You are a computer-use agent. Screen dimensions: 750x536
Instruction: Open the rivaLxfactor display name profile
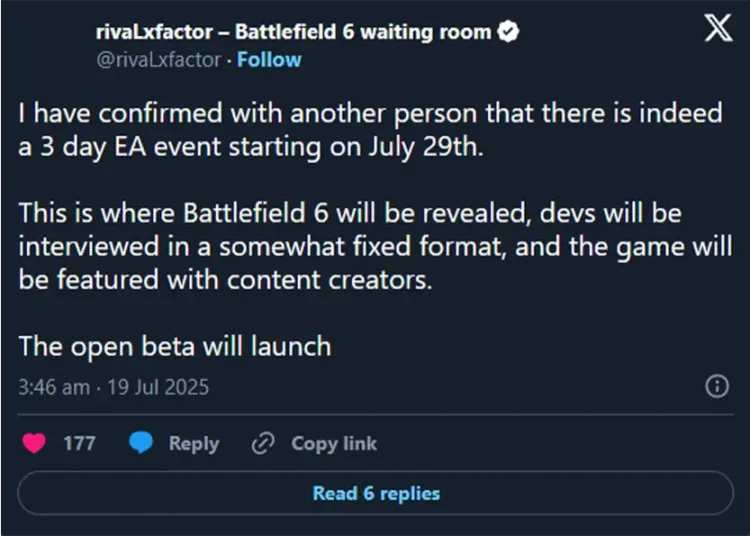pyautogui.click(x=293, y=32)
